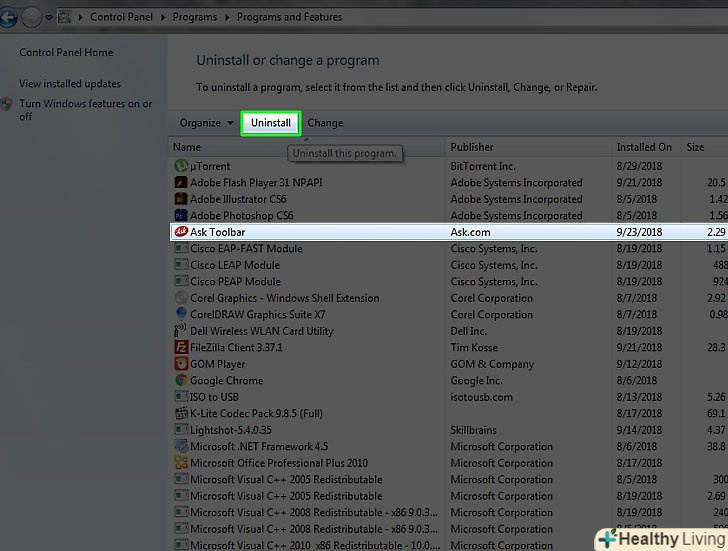Open the Control Panel Home link
The image size is (728, 551).
(66, 52)
